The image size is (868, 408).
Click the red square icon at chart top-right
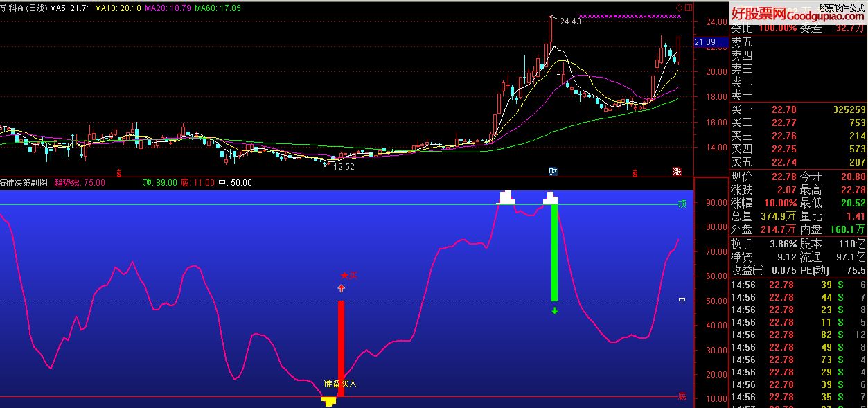click(x=688, y=8)
